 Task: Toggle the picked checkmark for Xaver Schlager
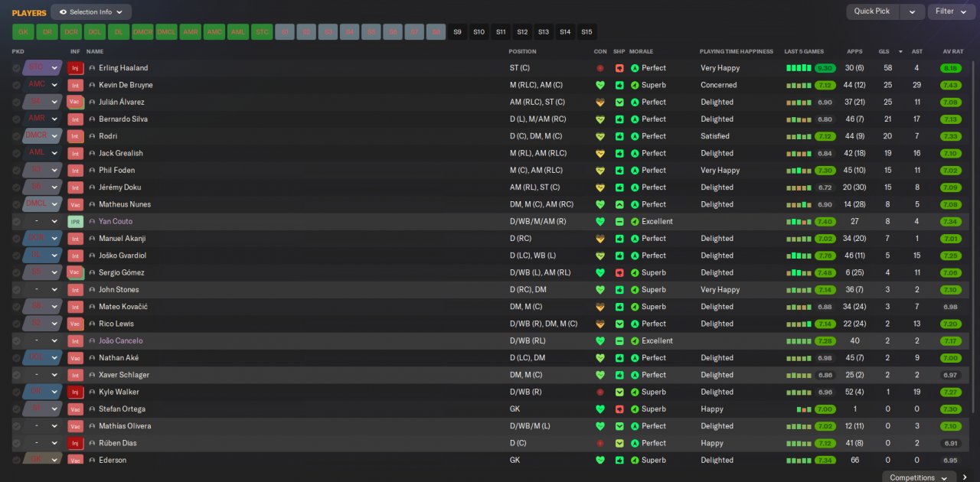coord(16,375)
